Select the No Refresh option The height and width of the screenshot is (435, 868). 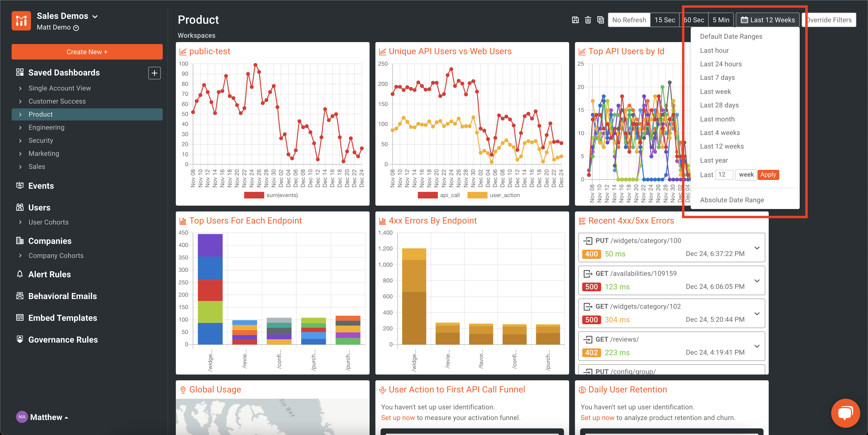click(629, 20)
